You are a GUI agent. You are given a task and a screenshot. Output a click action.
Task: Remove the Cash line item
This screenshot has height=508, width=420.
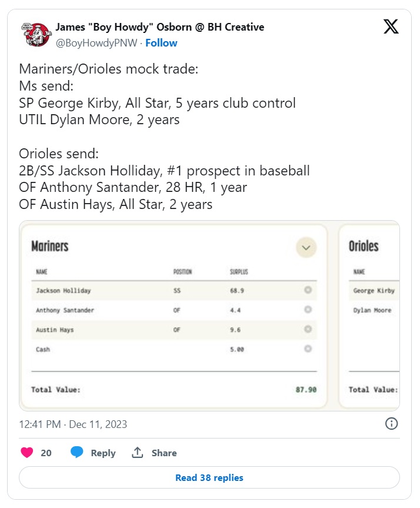(307, 348)
